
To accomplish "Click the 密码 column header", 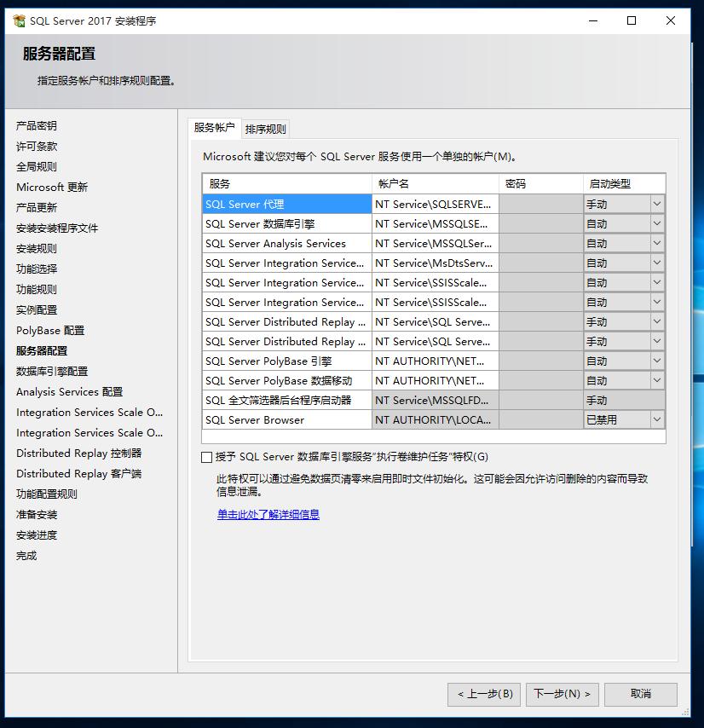I will click(x=541, y=184).
